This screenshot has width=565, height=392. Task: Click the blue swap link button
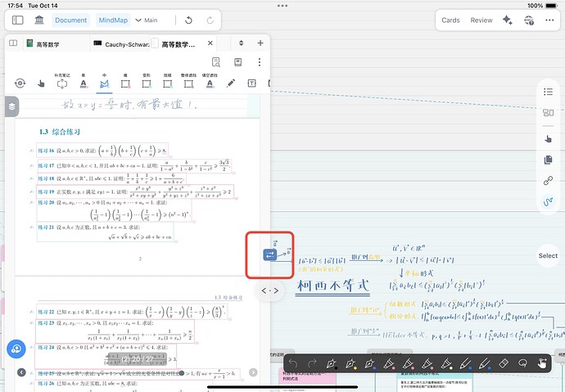coord(270,255)
